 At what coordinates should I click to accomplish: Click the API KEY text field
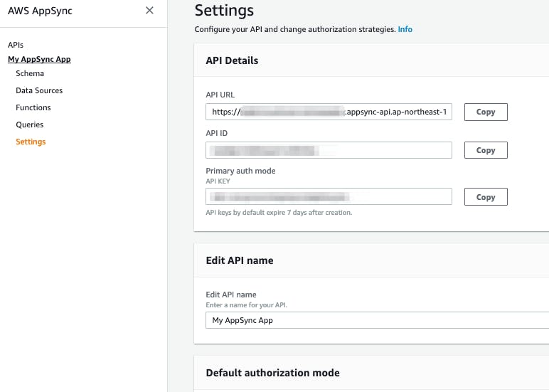pos(329,196)
